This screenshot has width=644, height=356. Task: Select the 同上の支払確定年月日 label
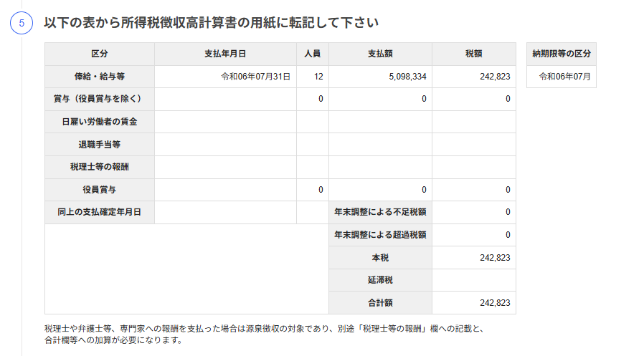point(100,212)
